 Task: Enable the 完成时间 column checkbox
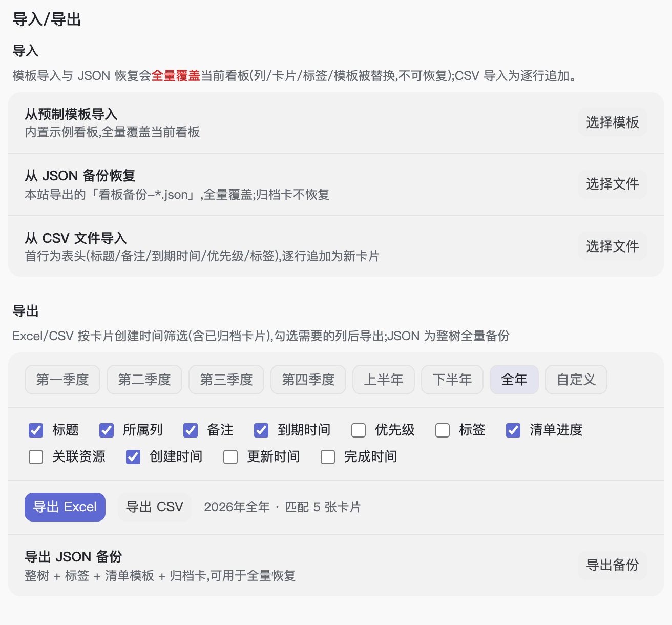coord(328,457)
